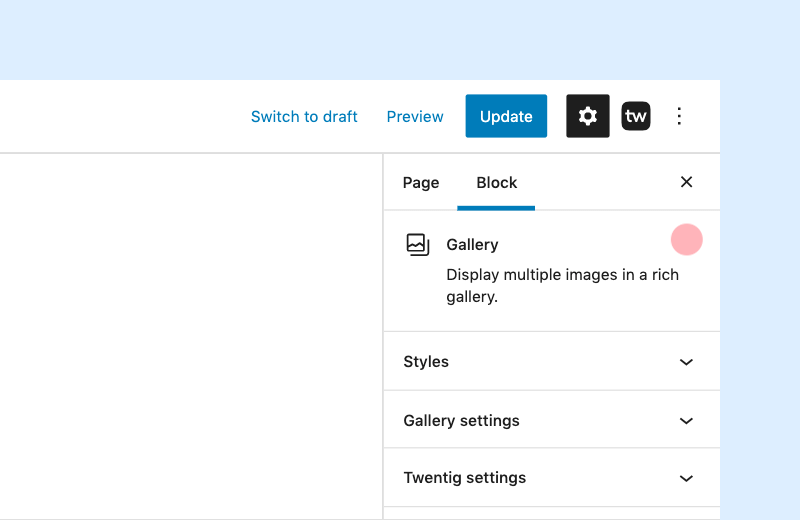
Task: Click the Gallery settings heading text
Action: 461,420
